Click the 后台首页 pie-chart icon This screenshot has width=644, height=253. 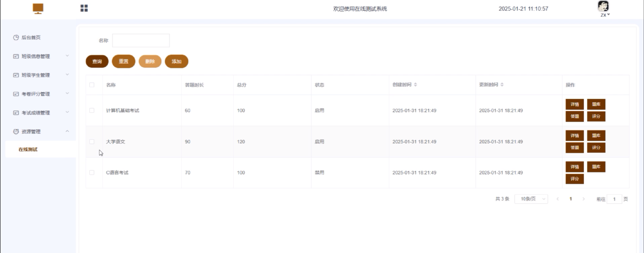tap(16, 38)
